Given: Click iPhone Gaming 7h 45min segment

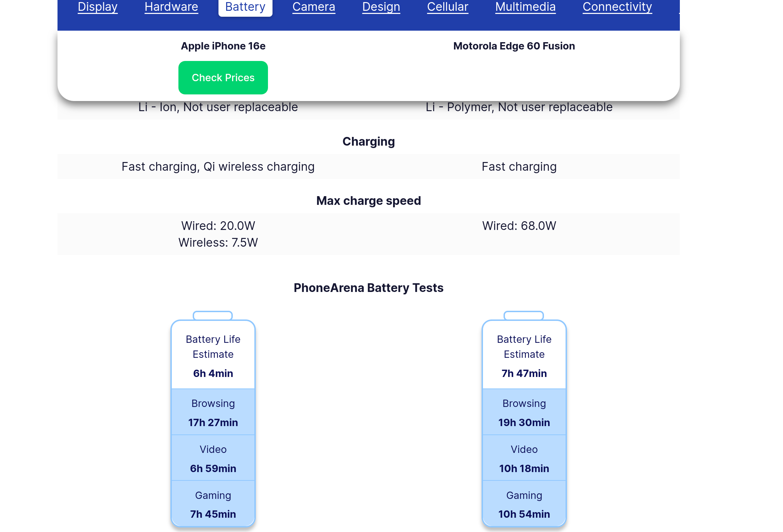Looking at the screenshot, I should (213, 504).
